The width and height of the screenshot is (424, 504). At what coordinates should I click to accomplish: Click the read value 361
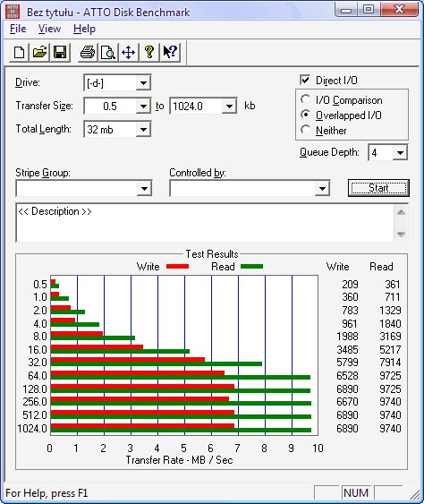click(392, 285)
